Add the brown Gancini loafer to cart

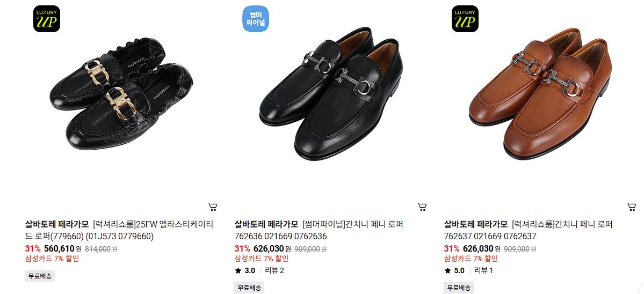coord(632,207)
